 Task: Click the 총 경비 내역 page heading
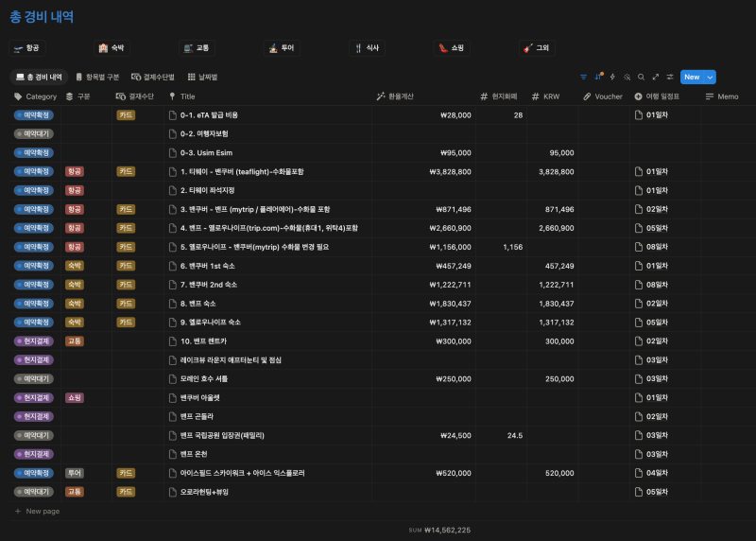point(42,17)
